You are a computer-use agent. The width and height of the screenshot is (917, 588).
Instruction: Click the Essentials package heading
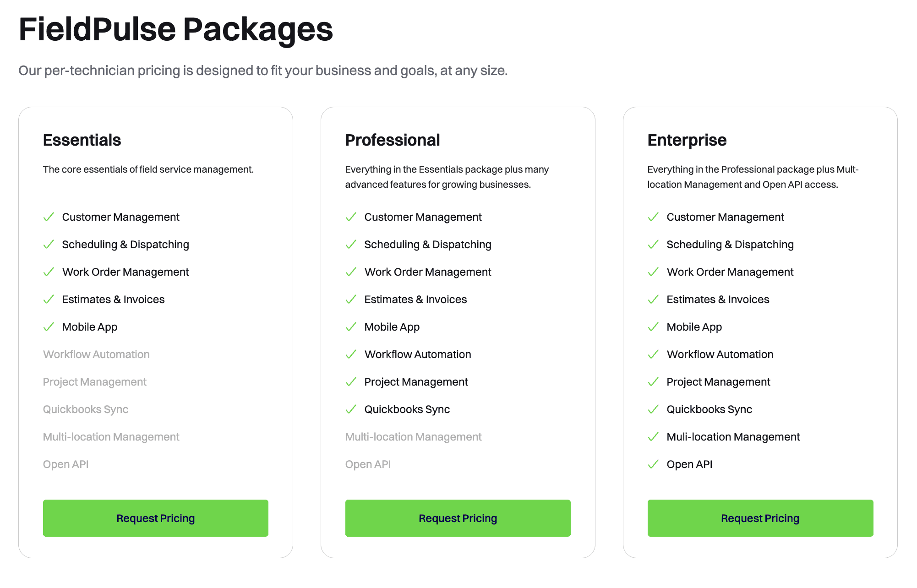(x=82, y=140)
